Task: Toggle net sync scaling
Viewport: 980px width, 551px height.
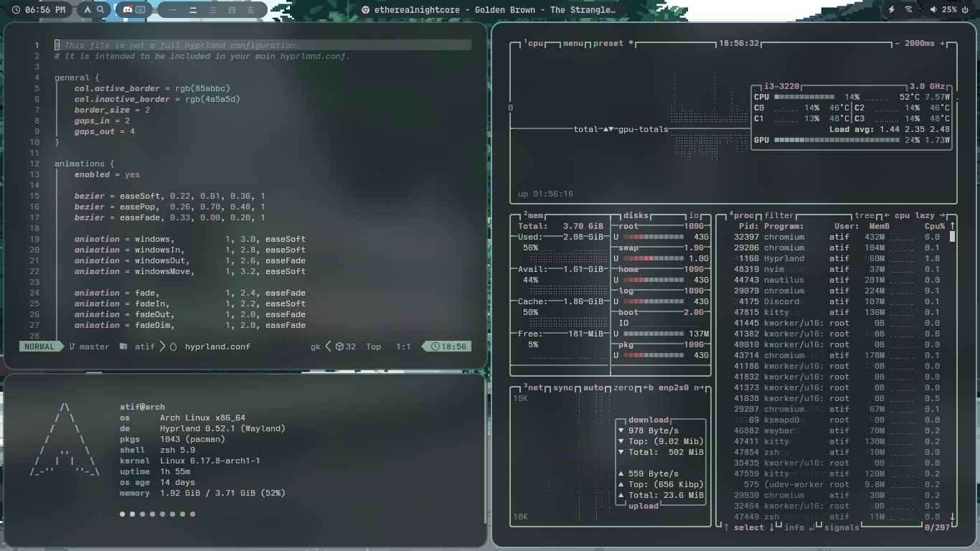Action: click(563, 387)
